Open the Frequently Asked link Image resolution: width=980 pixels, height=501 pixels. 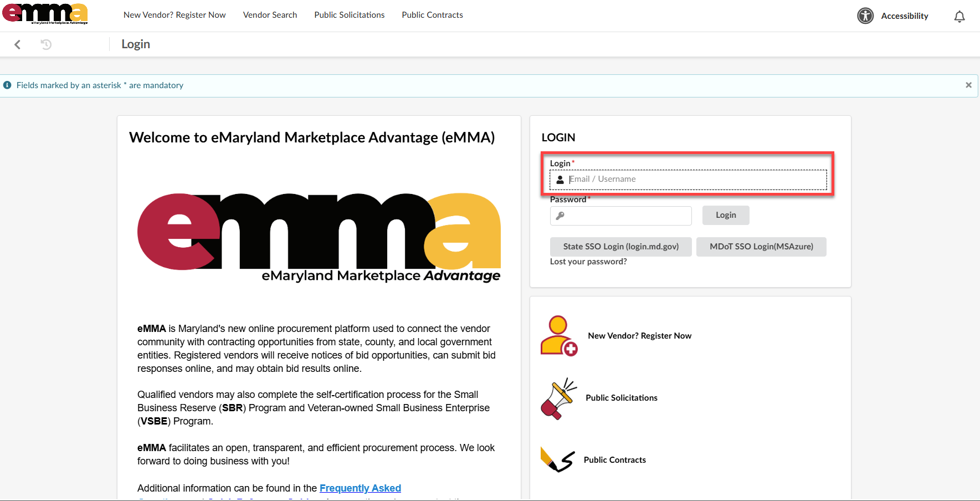point(360,488)
